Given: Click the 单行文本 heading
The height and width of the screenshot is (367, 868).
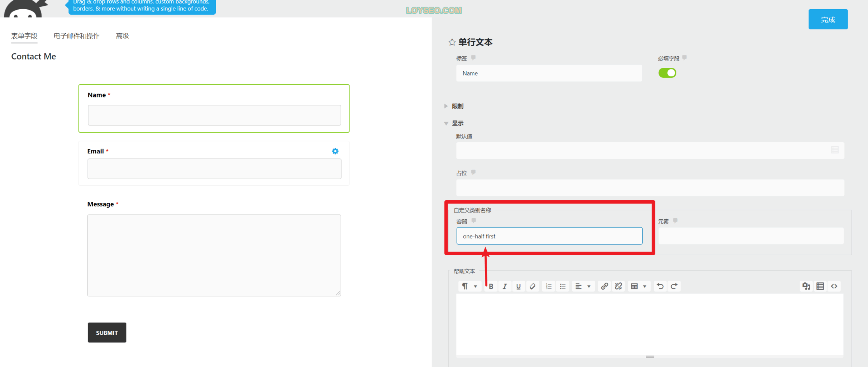Looking at the screenshot, I should [x=475, y=42].
